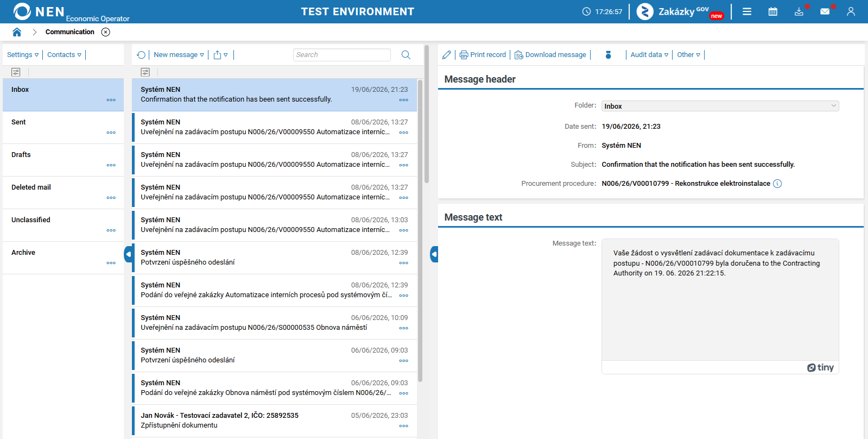Click the tiny editor logo link
Viewport: 868px width, 439px height.
820,368
